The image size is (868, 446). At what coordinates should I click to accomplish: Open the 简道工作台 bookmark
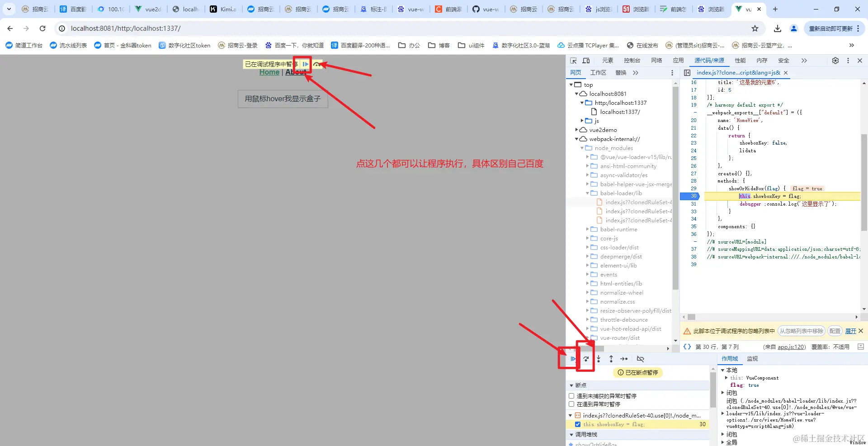pos(24,45)
